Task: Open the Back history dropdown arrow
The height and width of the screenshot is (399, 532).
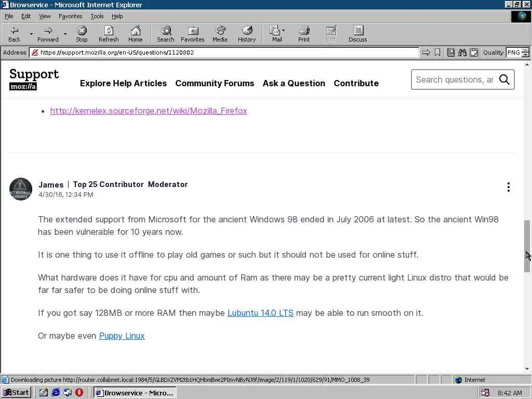Action: (31, 34)
